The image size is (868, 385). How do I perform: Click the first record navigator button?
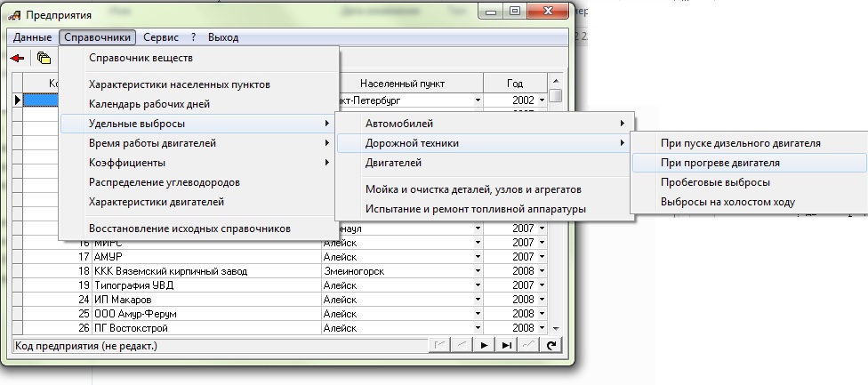pyautogui.click(x=439, y=345)
